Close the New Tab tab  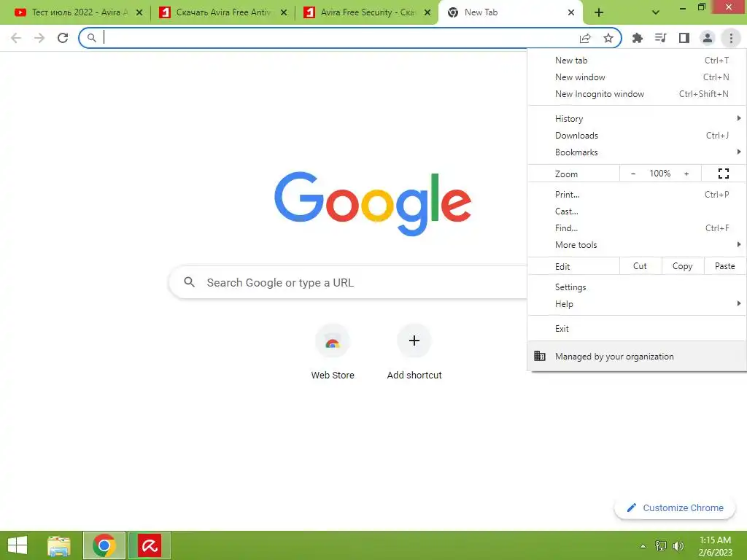click(571, 13)
